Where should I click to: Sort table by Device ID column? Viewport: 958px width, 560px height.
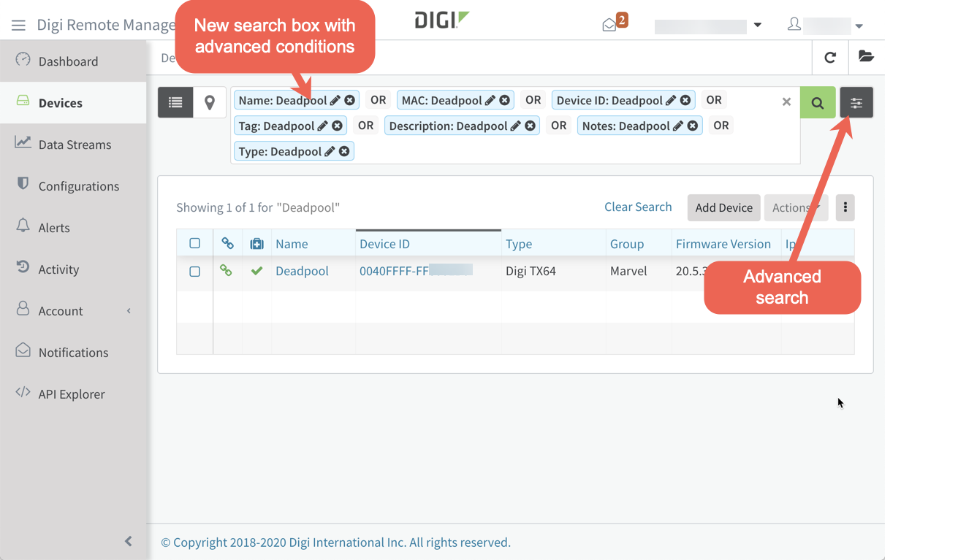(x=384, y=244)
